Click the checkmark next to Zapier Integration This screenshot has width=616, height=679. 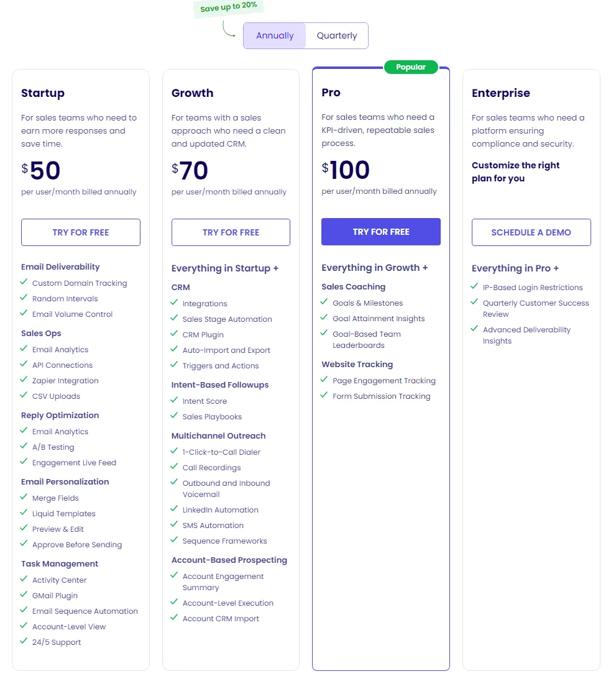[x=24, y=380]
